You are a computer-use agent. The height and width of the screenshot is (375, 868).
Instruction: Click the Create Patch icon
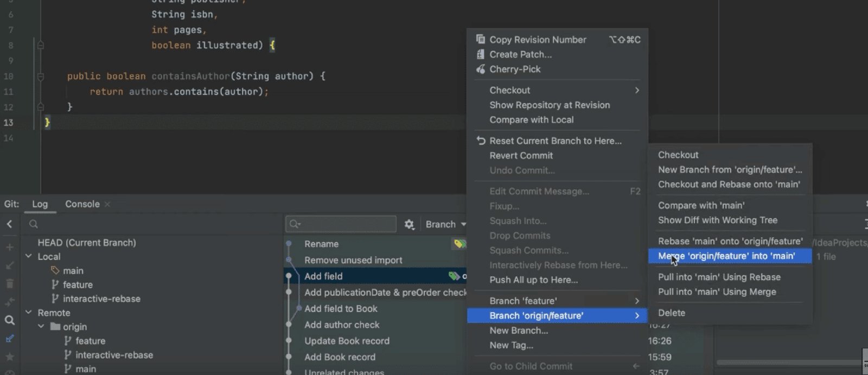(480, 54)
